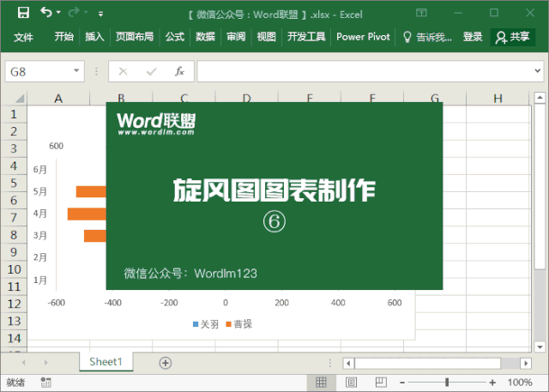The width and height of the screenshot is (549, 392).
Task: Click the cancel X icon in formula bar
Action: [123, 72]
